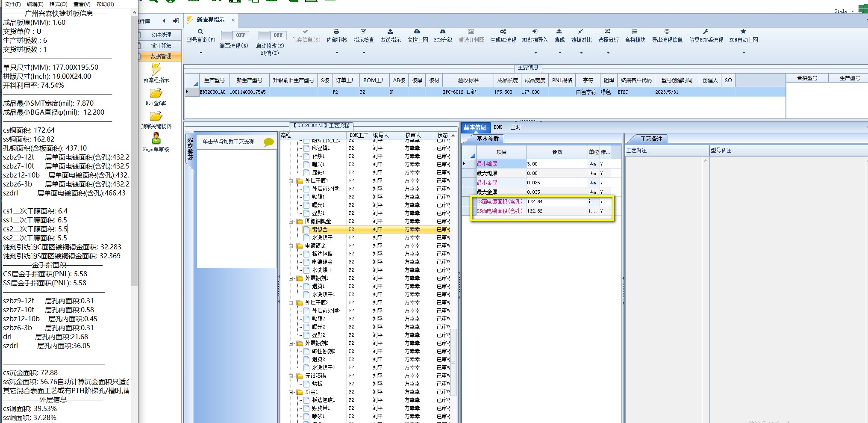
Task: Open the 帮助(H) menu in notepad
Action: coord(105,4)
